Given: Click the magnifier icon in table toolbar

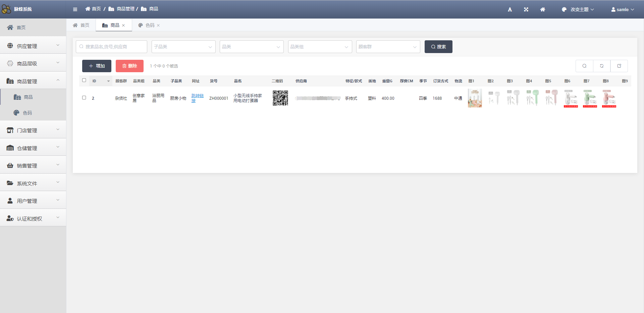Looking at the screenshot, I should click(584, 66).
